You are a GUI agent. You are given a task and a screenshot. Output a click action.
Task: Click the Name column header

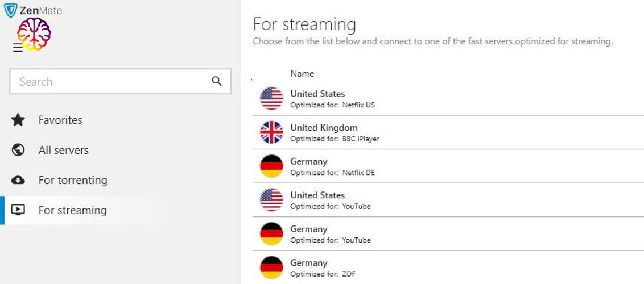pyautogui.click(x=302, y=73)
